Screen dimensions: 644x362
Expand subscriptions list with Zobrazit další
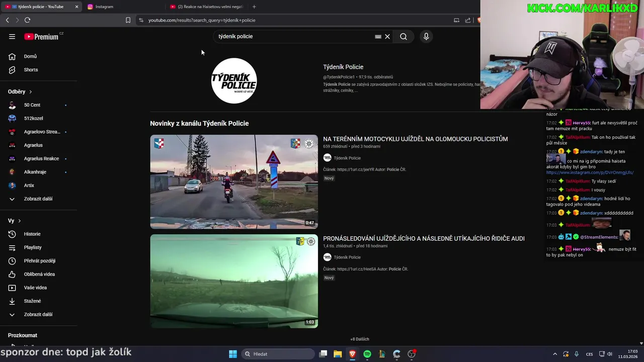(x=38, y=199)
